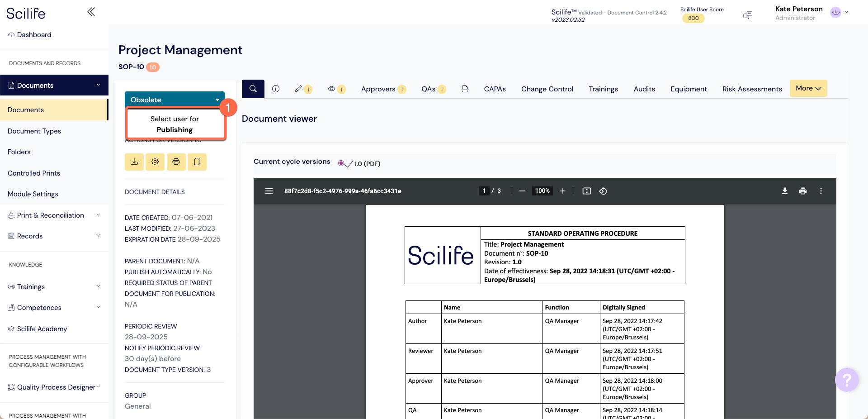Open the purple help question button
Image resolution: width=868 pixels, height=419 pixels.
click(847, 380)
